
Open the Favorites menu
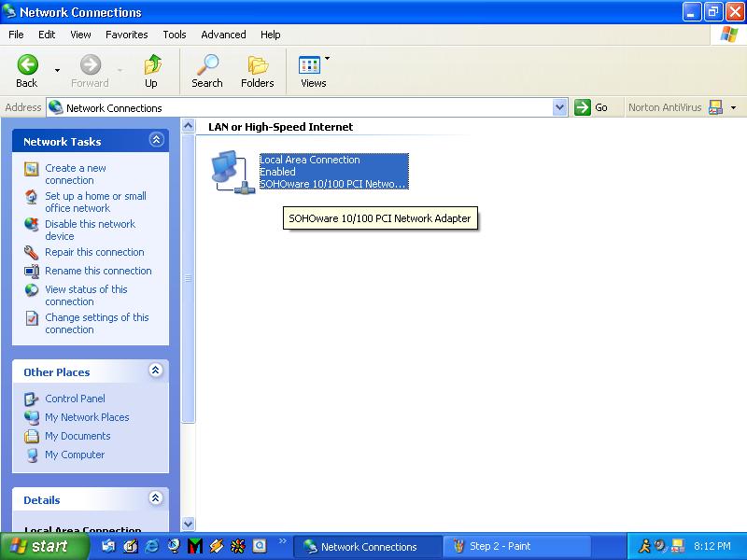tap(127, 35)
